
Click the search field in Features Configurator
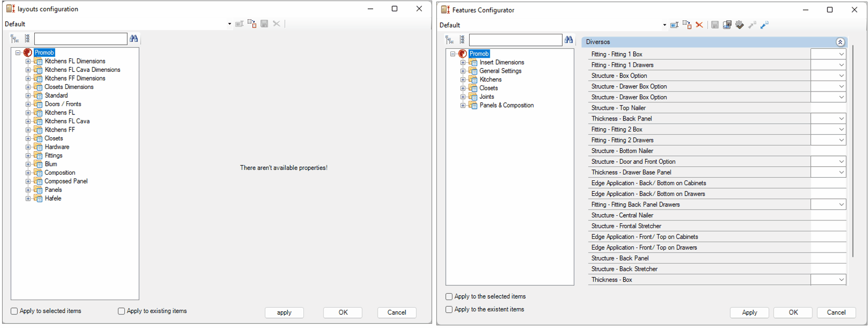pyautogui.click(x=515, y=40)
